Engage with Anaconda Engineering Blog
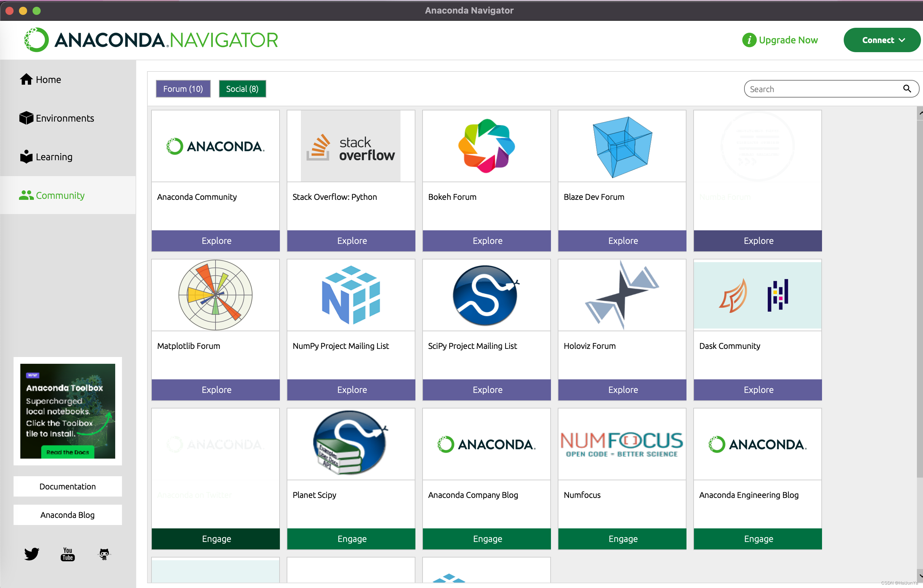This screenshot has width=923, height=588. coord(758,539)
